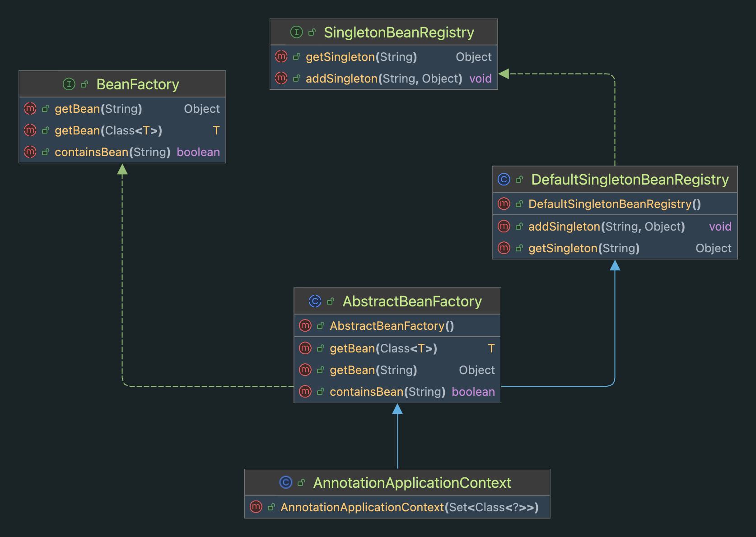The image size is (756, 537).
Task: Click boolean return type in AbstractBeanFactory containsBean
Action: [473, 391]
